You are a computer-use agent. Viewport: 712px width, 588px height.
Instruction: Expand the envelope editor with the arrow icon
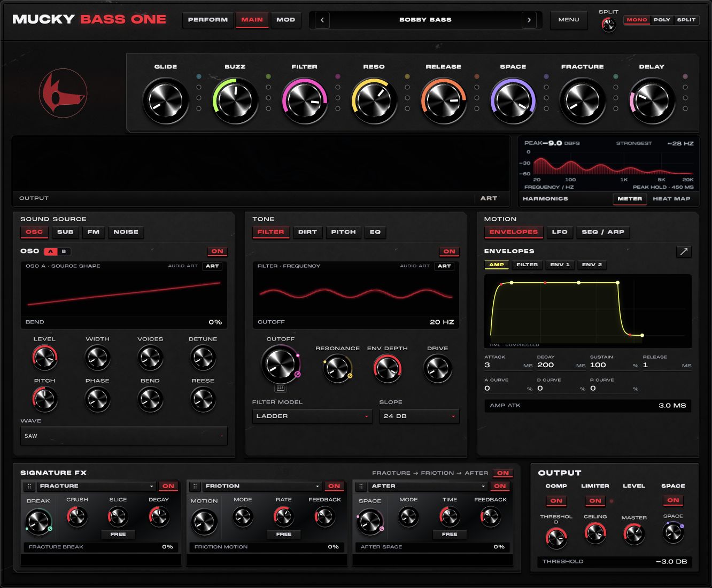pos(684,251)
